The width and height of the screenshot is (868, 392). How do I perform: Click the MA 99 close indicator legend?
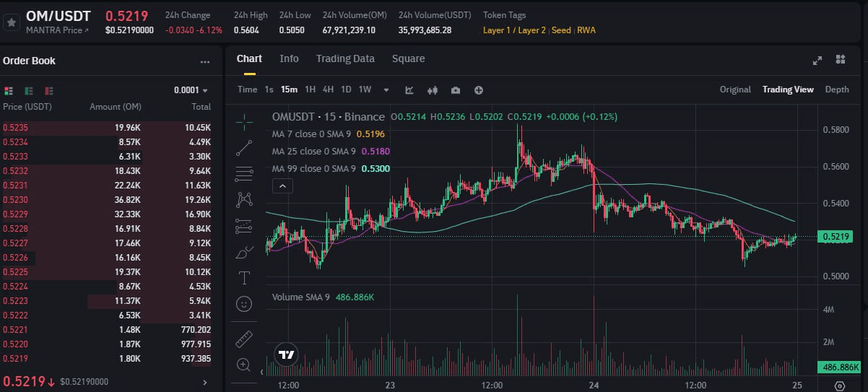[331, 168]
